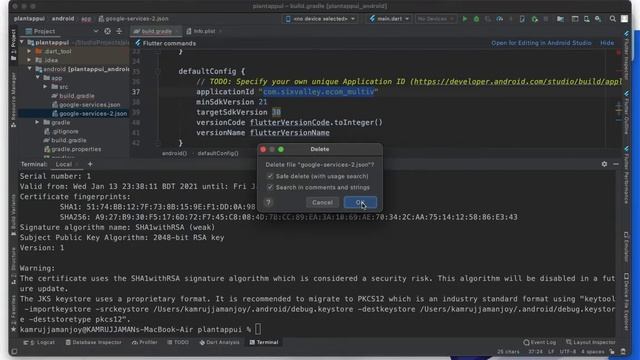This screenshot has height=360, width=640.
Task: Select .gitignore in project tree
Action: pyautogui.click(x=61, y=131)
